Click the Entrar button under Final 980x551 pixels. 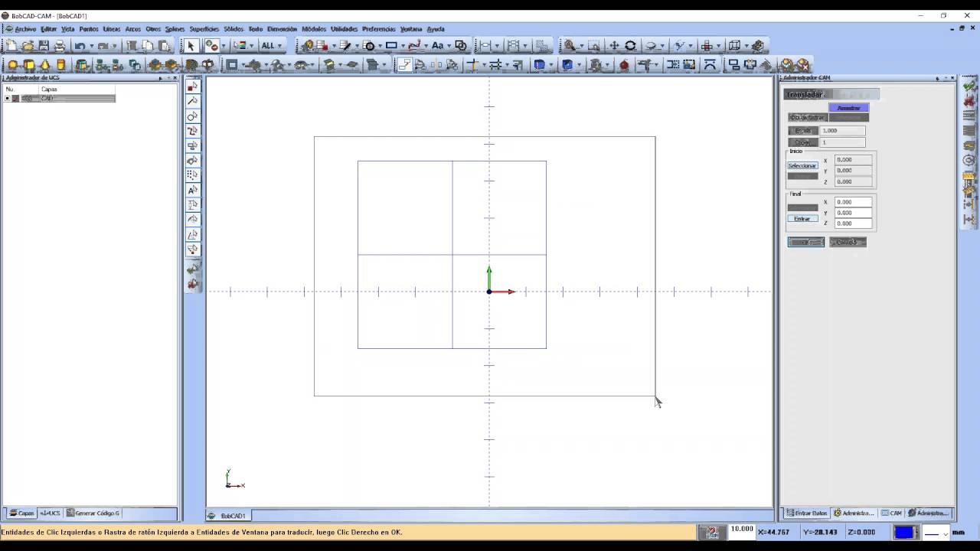[x=802, y=219]
